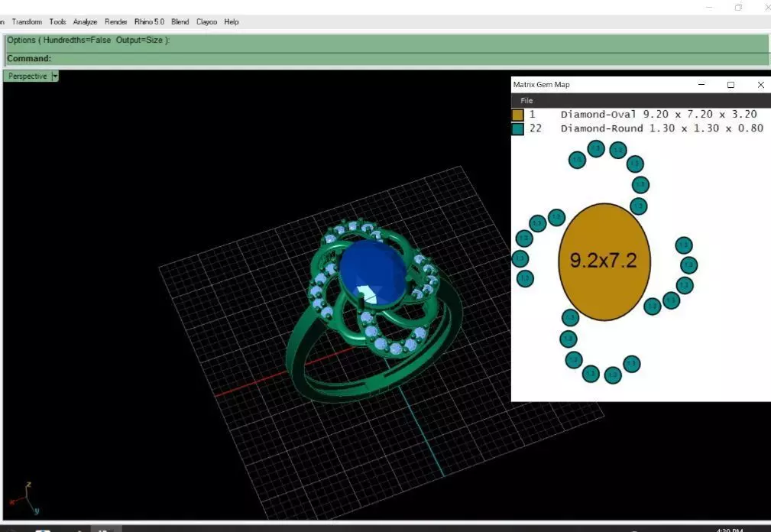Select the Diamond-Round 1.30 x 1.30 row text
This screenshot has width=771, height=532.
tap(662, 128)
